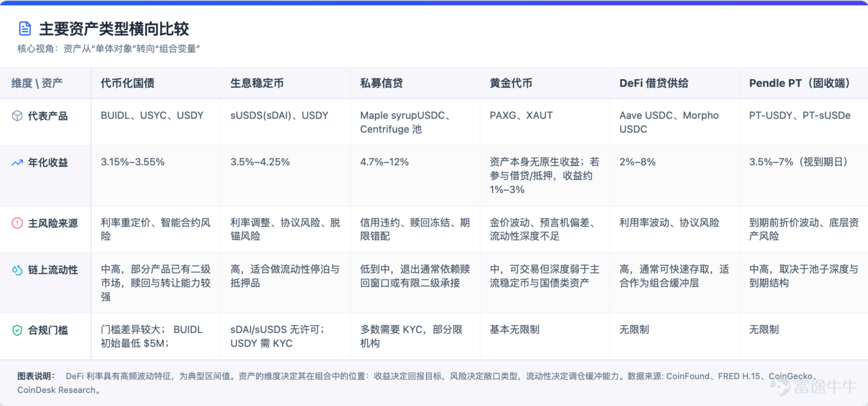Click the 代表产品 row label
This screenshot has width=868, height=406.
[x=48, y=115]
